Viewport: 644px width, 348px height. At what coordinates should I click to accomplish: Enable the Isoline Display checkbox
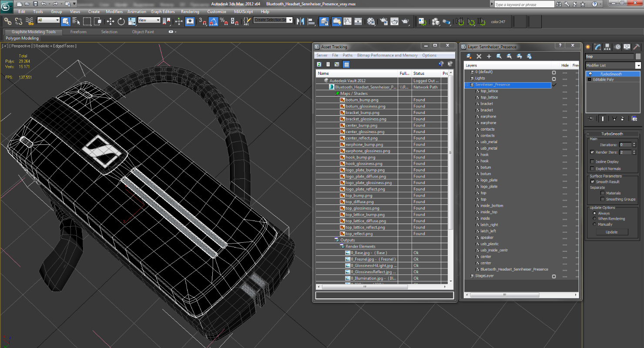[x=592, y=162]
